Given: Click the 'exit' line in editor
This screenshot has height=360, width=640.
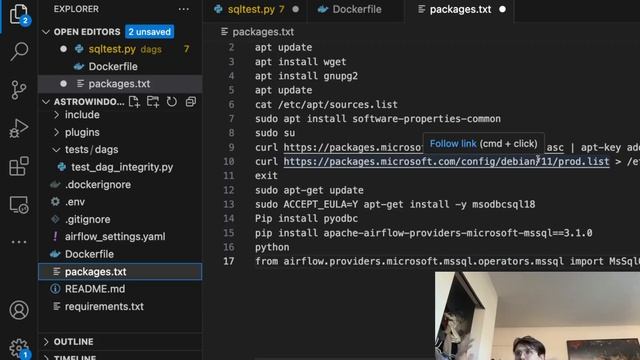Looking at the screenshot, I should click(x=266, y=176).
